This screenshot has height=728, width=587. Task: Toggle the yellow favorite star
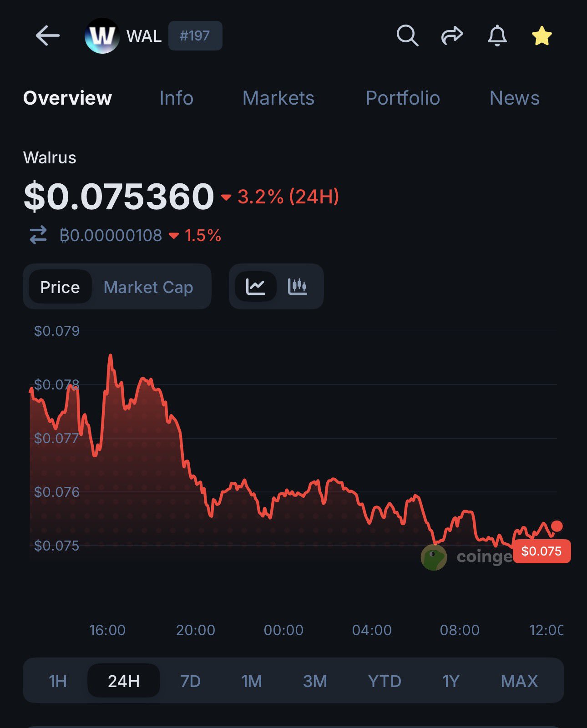coord(541,35)
